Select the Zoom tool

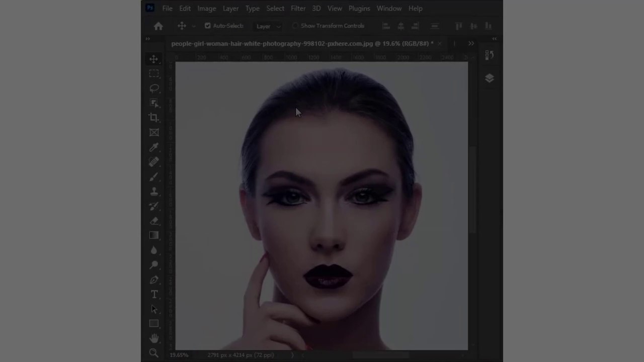point(154,353)
